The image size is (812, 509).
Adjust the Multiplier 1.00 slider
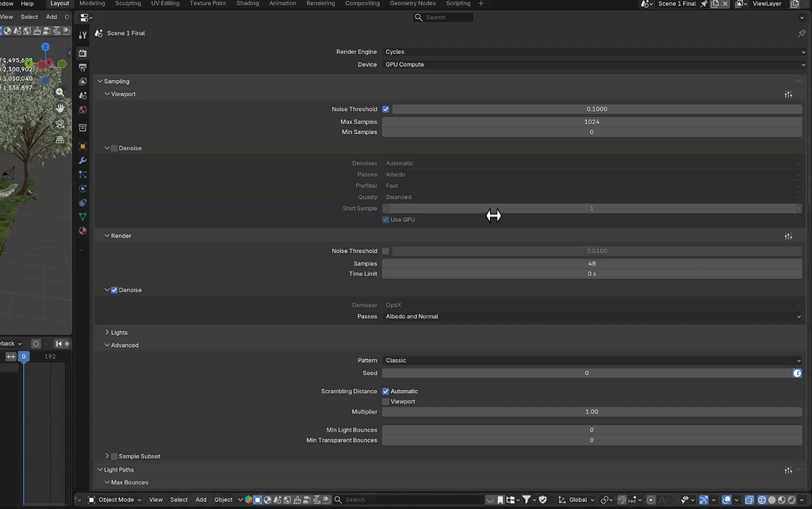(592, 412)
